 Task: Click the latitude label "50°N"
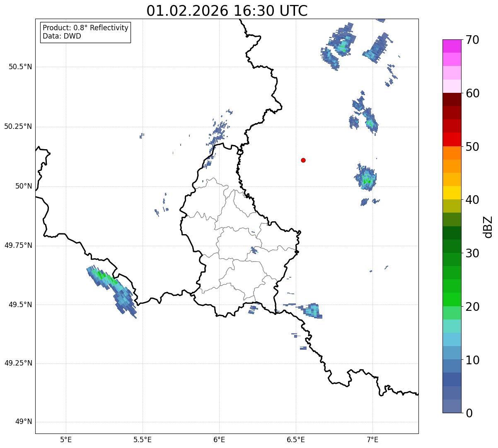click(x=24, y=186)
